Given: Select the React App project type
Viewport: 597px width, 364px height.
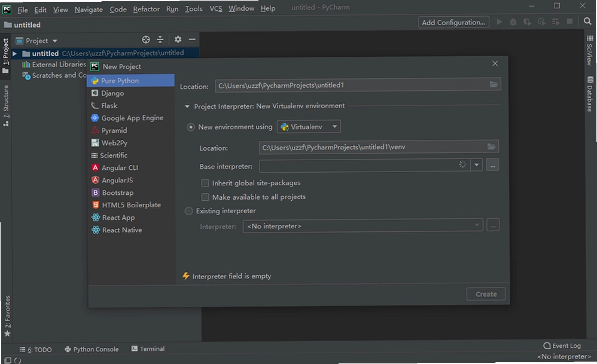Looking at the screenshot, I should (131, 218).
